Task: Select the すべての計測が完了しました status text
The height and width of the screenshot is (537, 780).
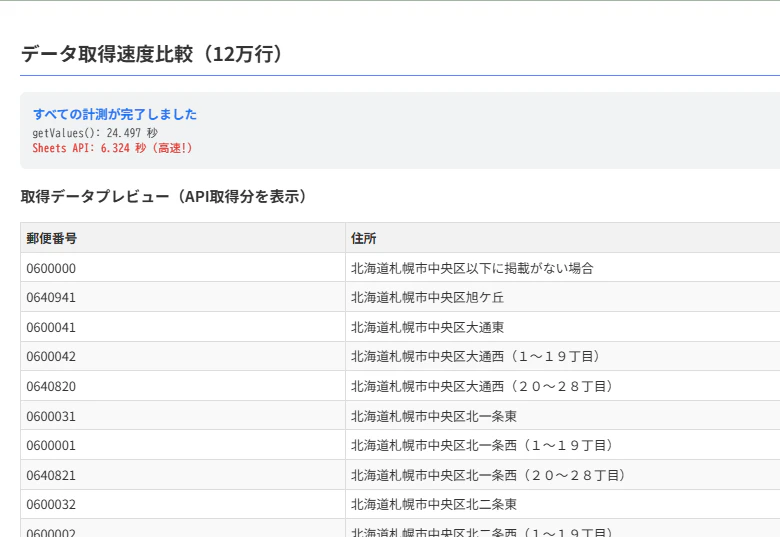Action: click(x=115, y=114)
